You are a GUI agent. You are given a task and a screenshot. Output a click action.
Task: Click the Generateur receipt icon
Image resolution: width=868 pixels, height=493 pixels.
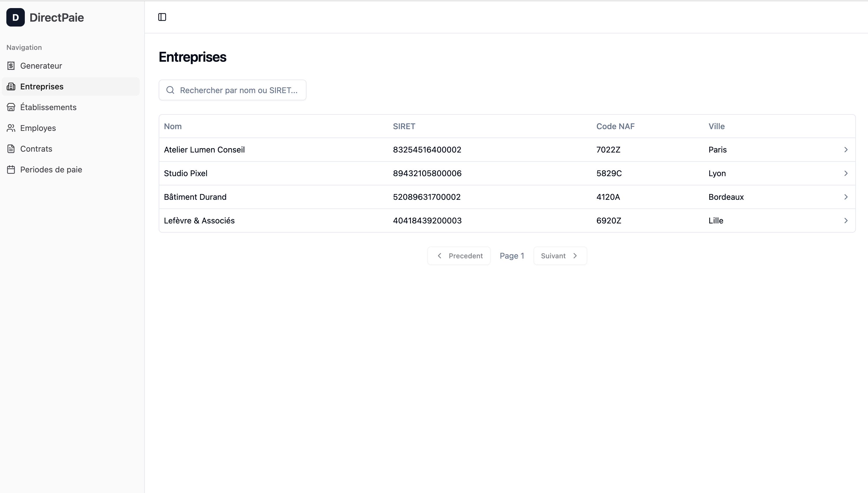(11, 66)
